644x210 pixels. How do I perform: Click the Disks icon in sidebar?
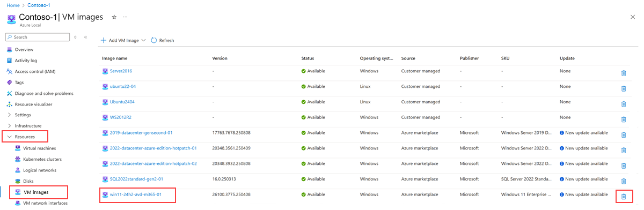click(18, 181)
